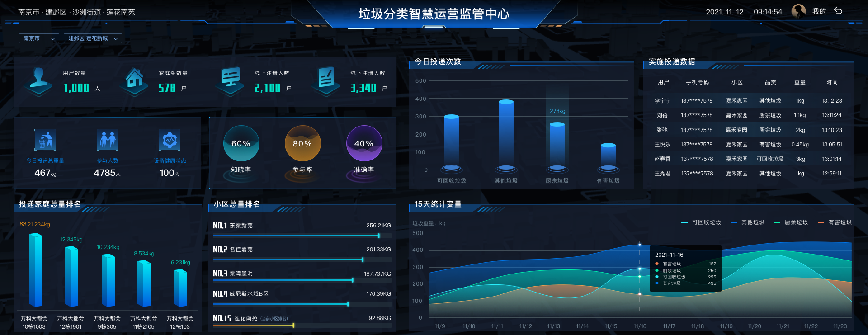
Task: Open the 南京市 city dropdown
Action: coord(39,38)
